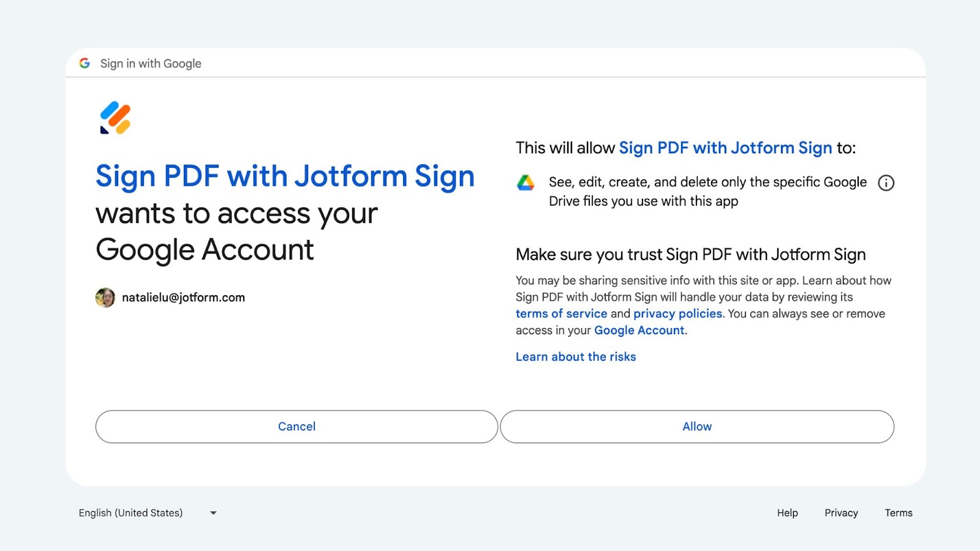The image size is (980, 551).
Task: Click the natalielu@jotform.com account email
Action: 183,298
